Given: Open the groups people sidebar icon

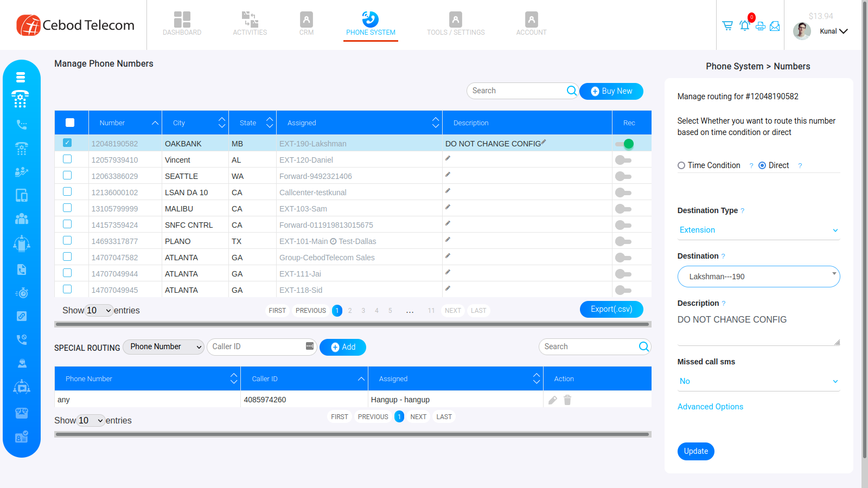Looking at the screenshot, I should coord(21,219).
